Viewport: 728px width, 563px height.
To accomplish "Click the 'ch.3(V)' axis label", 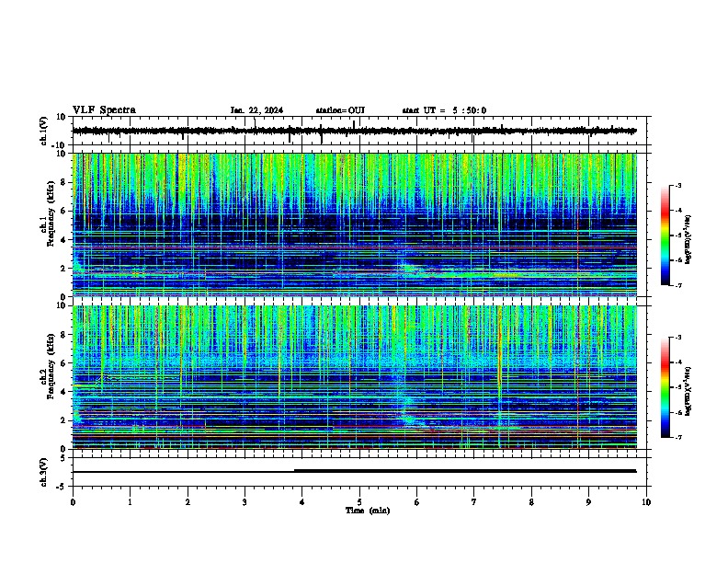I will 44,472.
